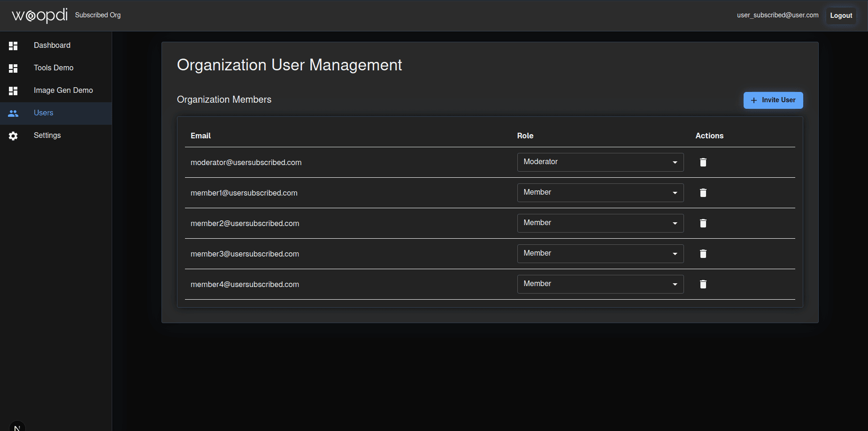
Task: Expand member4's role dropdown arrow
Action: (x=675, y=284)
